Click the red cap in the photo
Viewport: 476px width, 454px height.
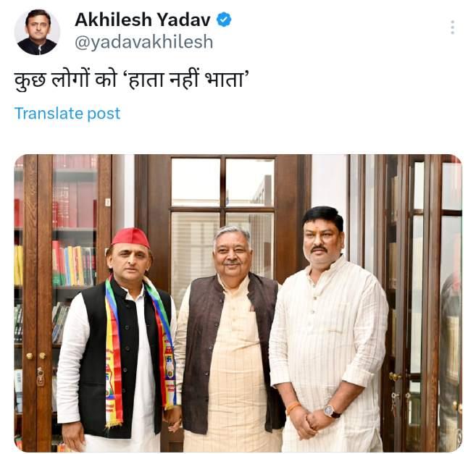click(131, 237)
